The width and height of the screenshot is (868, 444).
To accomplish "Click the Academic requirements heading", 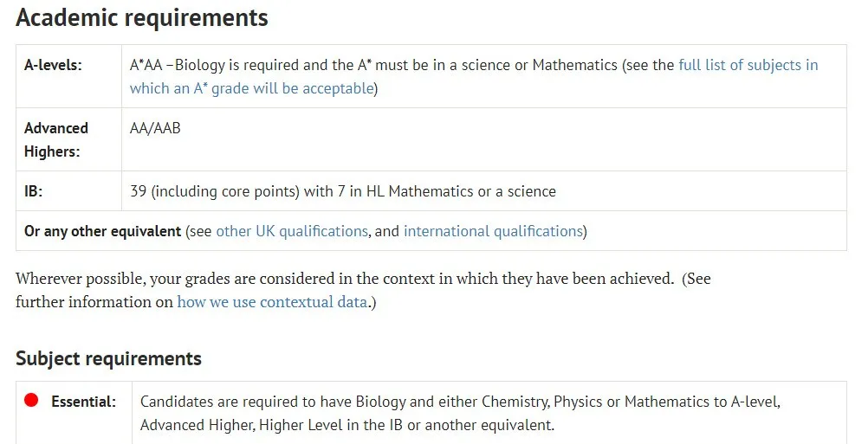I will tap(142, 17).
